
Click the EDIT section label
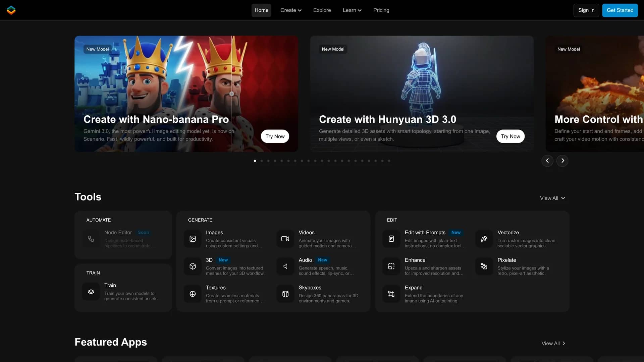click(392, 220)
